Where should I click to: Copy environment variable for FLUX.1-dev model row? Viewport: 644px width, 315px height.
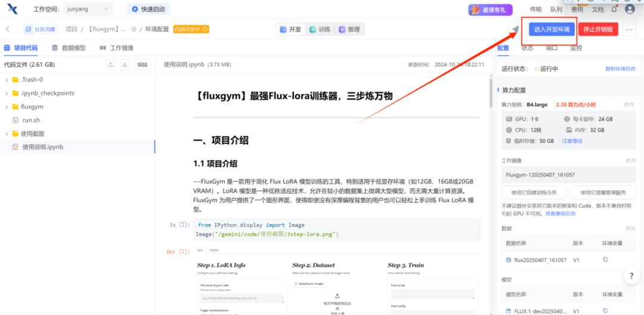click(605, 311)
